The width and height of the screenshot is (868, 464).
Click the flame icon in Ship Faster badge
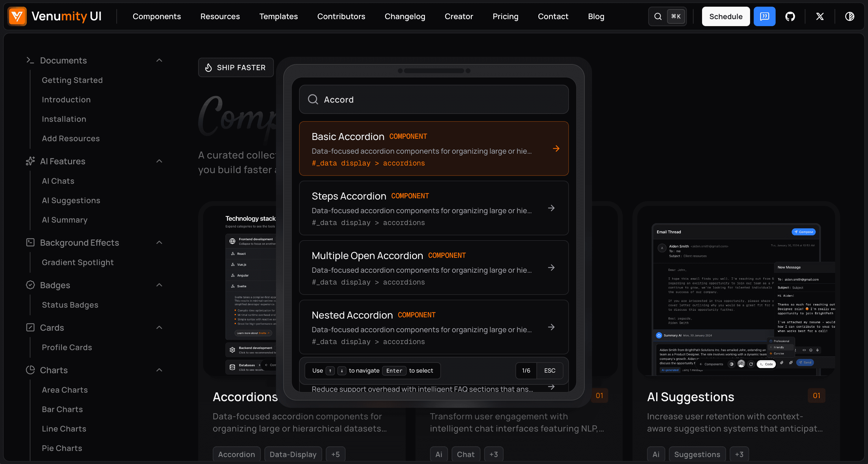tap(208, 68)
